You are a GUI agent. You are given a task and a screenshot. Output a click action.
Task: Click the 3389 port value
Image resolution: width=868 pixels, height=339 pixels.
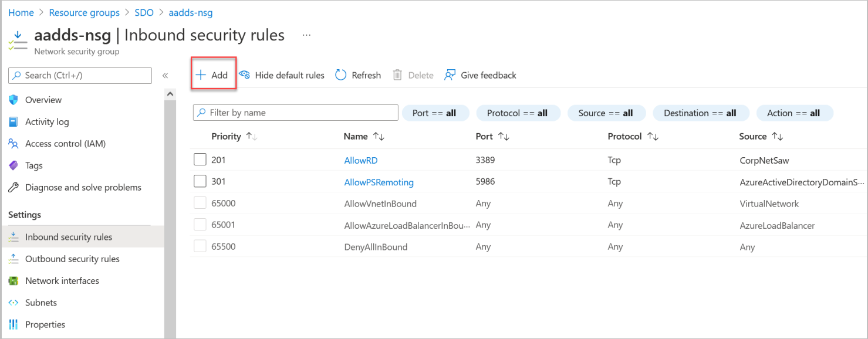pos(485,160)
